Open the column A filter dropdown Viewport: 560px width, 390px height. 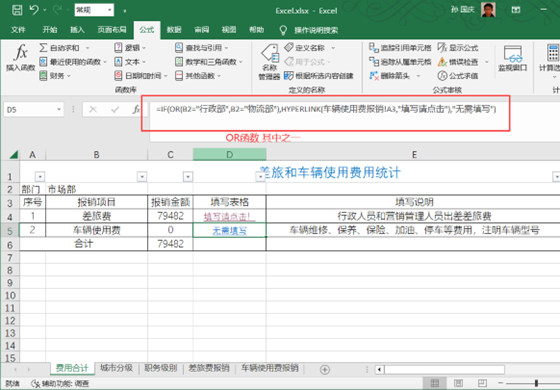[40, 176]
